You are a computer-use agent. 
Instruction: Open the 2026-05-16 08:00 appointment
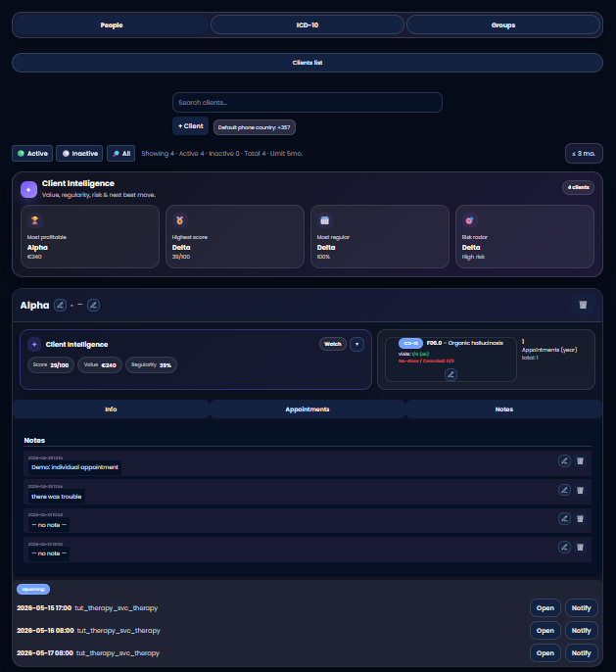tap(545, 631)
